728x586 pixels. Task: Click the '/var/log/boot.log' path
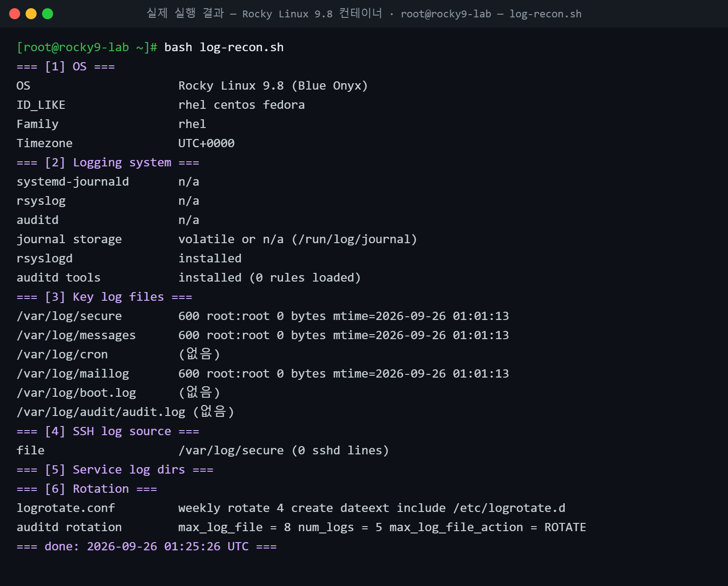click(76, 393)
